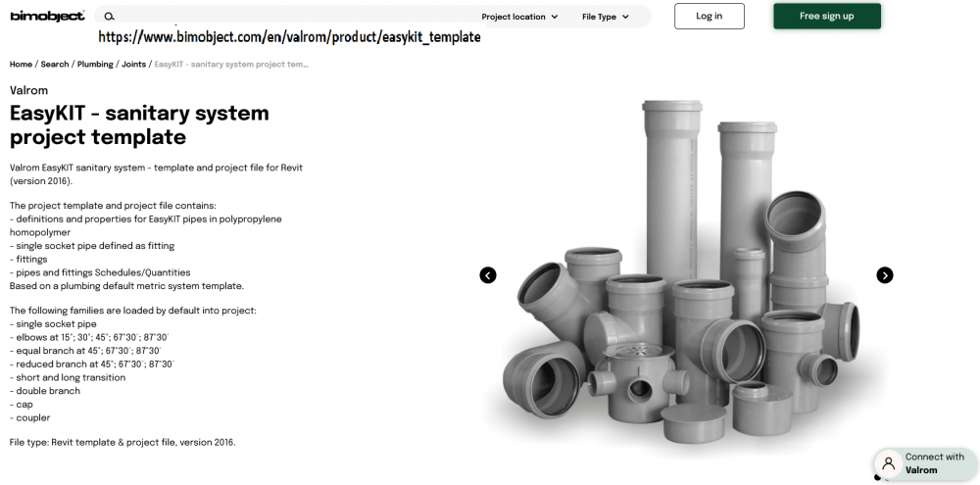Expand the File Type filter dropdown
Screen dimensions: 980x485
coord(605,17)
